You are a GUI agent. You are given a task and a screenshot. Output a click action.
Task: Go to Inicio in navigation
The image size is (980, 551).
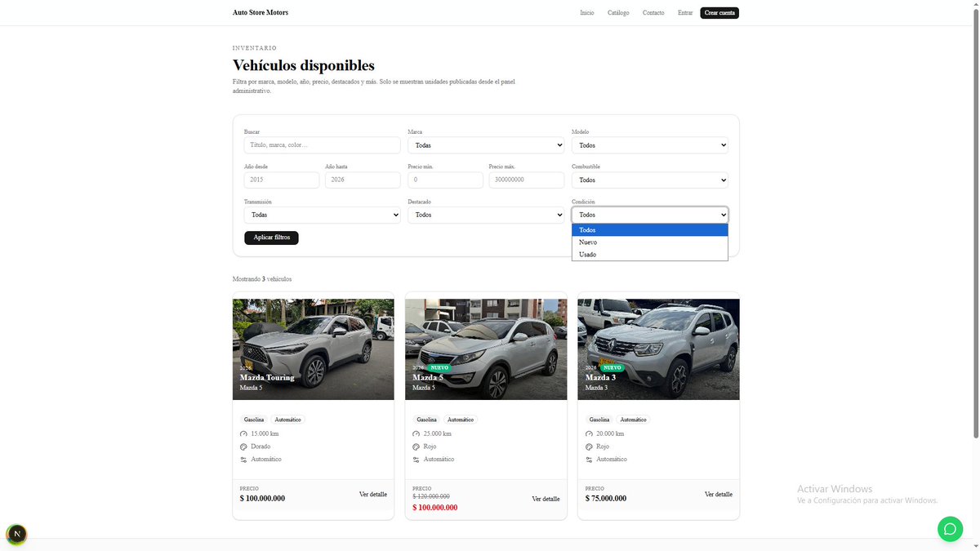coord(587,13)
